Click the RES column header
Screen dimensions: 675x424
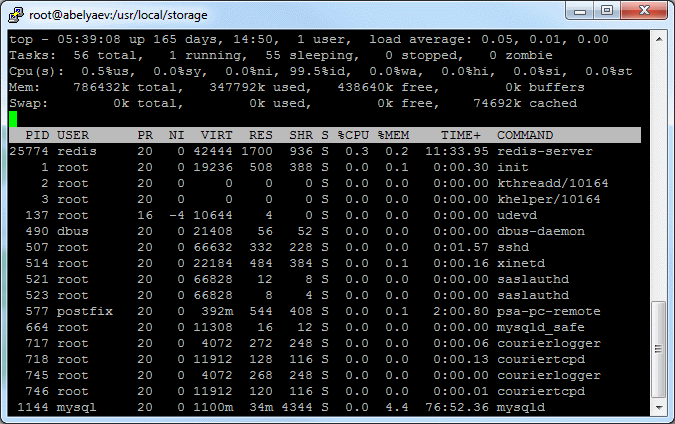(260, 135)
